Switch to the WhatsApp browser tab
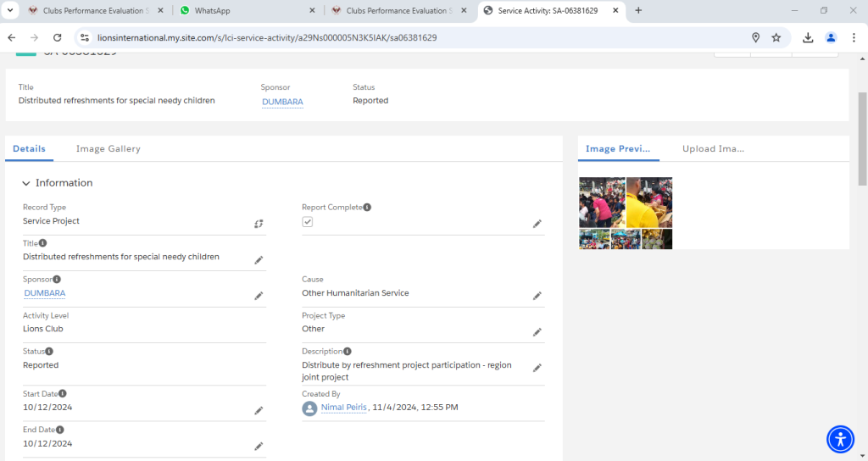Image resolution: width=868 pixels, height=461 pixels. 248,10
